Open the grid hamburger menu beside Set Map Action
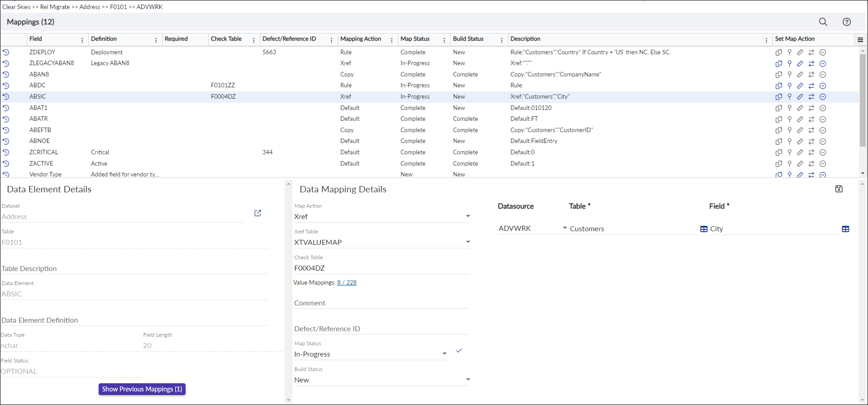 [x=860, y=39]
